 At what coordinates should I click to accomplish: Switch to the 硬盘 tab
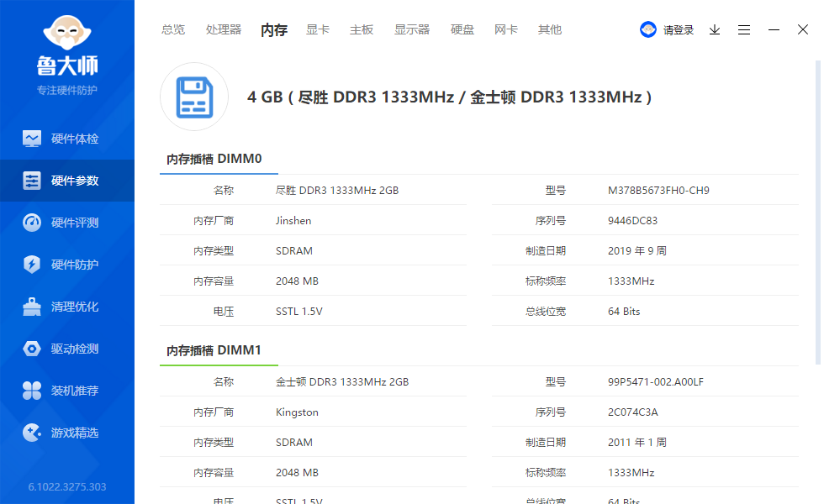(462, 30)
